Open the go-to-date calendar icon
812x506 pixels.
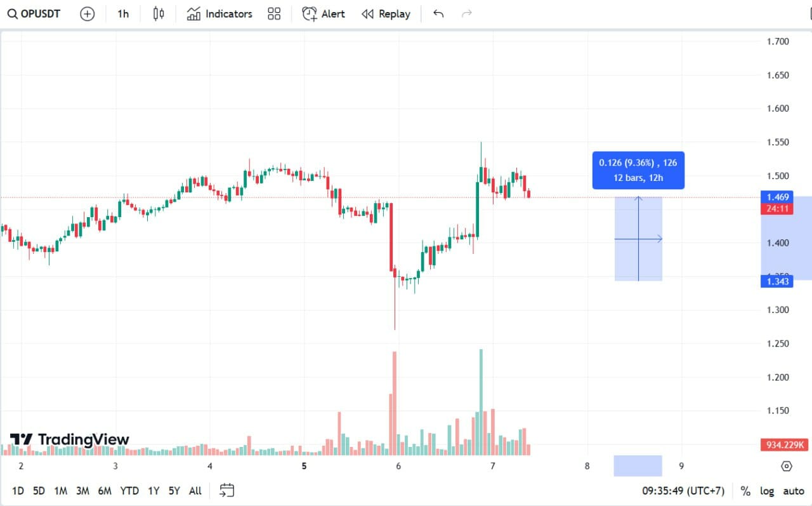pyautogui.click(x=227, y=491)
